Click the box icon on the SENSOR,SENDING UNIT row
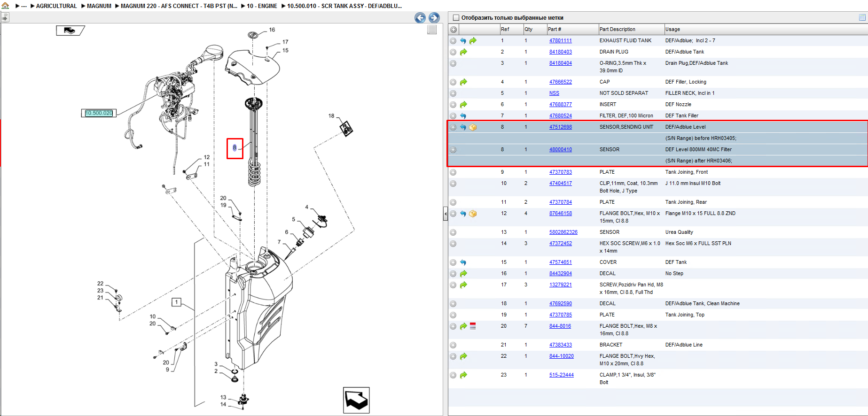 coord(473,127)
